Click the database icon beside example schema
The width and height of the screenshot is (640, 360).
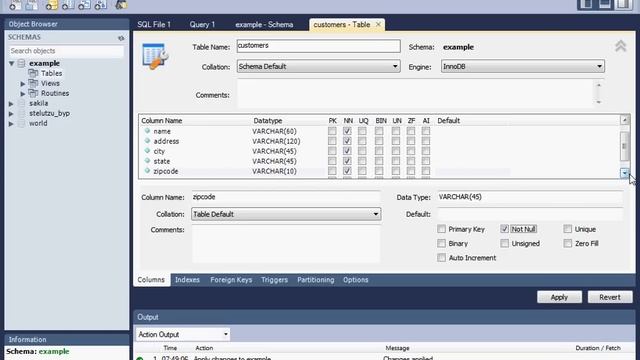22,63
